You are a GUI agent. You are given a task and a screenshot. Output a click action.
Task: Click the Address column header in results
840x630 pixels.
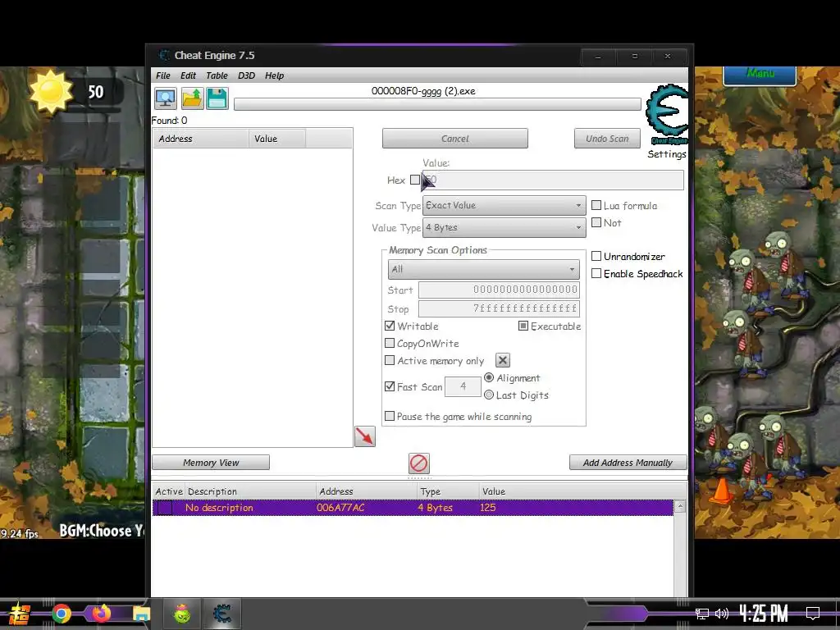click(201, 138)
